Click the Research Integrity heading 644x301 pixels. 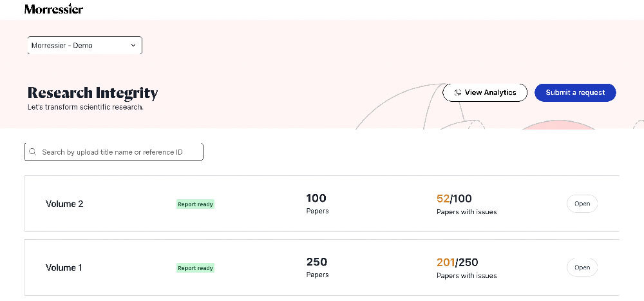point(92,93)
